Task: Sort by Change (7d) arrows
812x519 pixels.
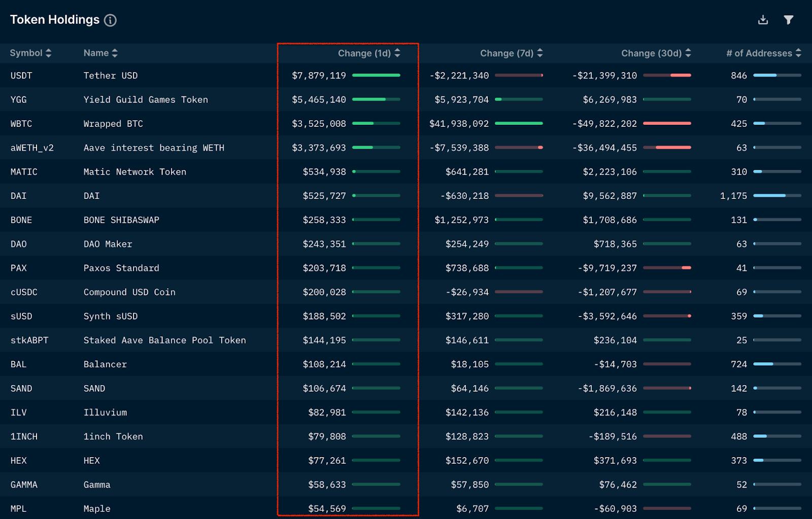Action: (x=540, y=53)
